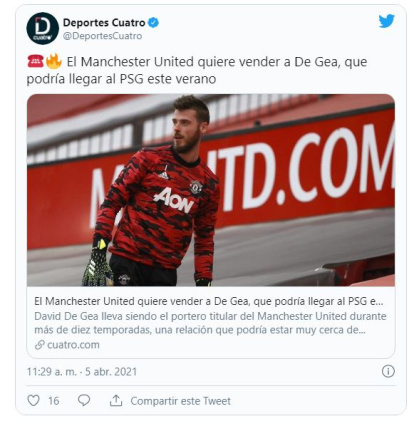Open the tweet info circle icon
414x426 pixels.
[x=388, y=371]
